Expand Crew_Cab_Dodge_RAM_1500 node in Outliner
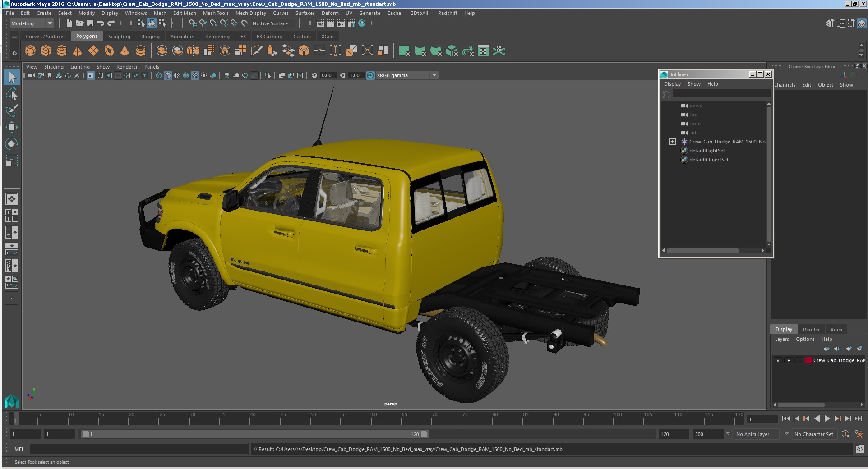 pyautogui.click(x=673, y=142)
